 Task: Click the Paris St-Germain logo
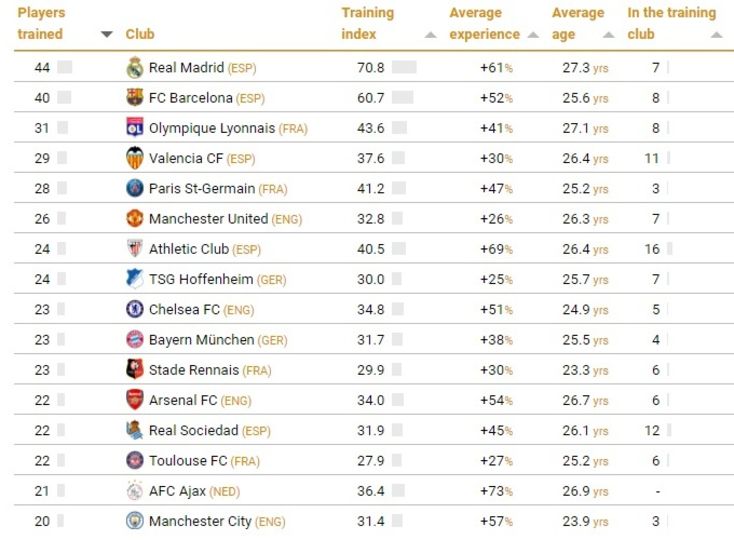[x=135, y=188]
